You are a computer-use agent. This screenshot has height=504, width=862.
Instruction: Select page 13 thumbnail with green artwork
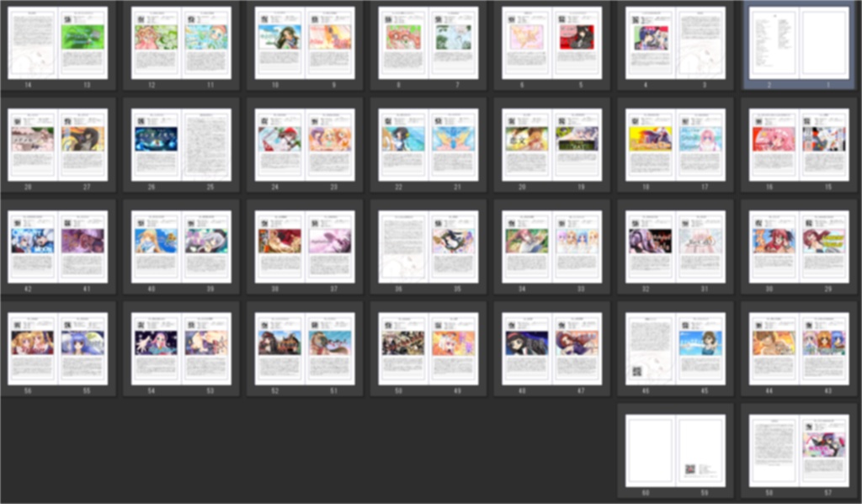point(82,43)
